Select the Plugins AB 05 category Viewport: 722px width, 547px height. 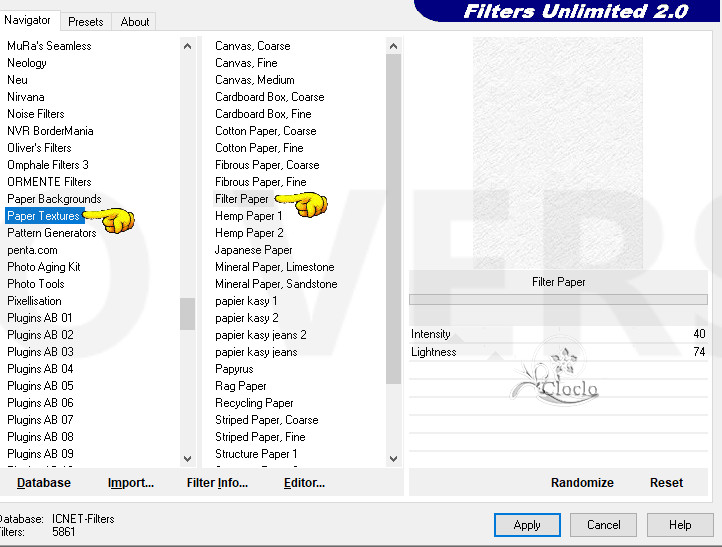(41, 386)
